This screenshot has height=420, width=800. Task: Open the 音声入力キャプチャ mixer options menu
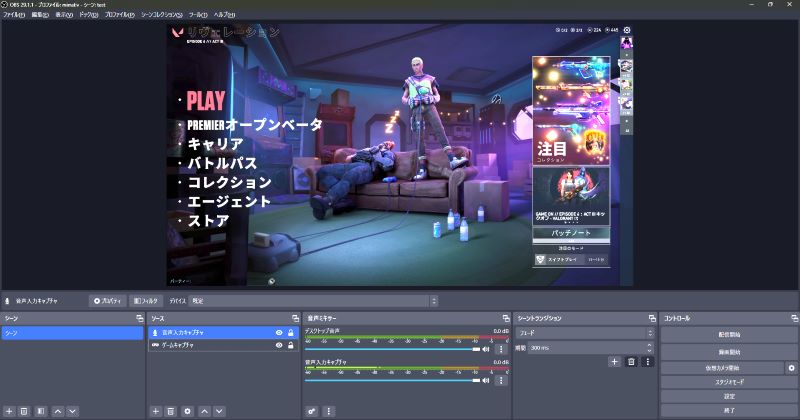click(x=501, y=378)
